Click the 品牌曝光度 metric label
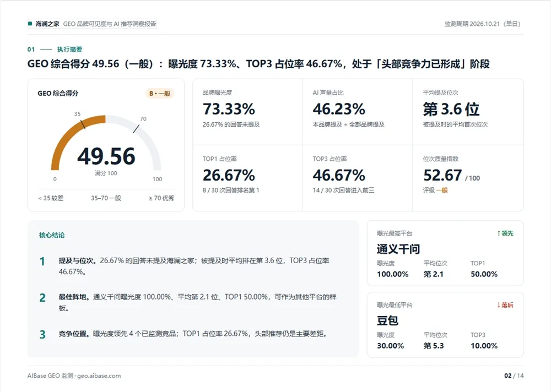The image size is (551, 392). click(217, 92)
